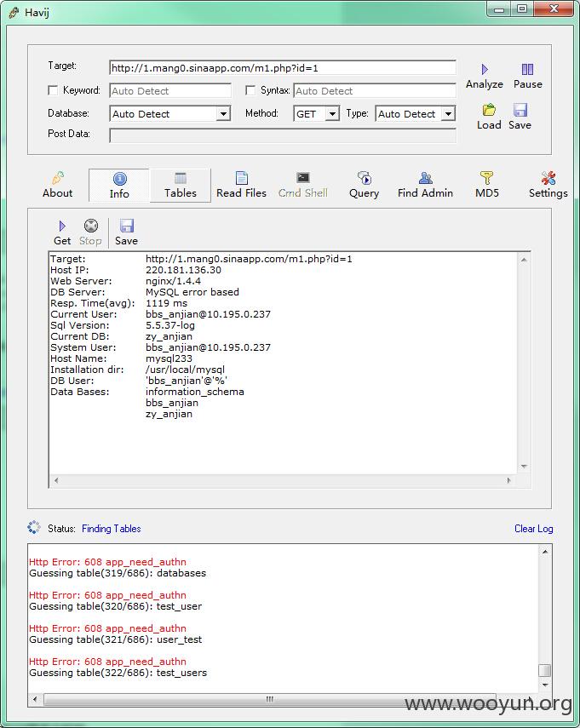580x728 pixels.
Task: Click the log panel's scroll-left arrow
Action: [35, 699]
